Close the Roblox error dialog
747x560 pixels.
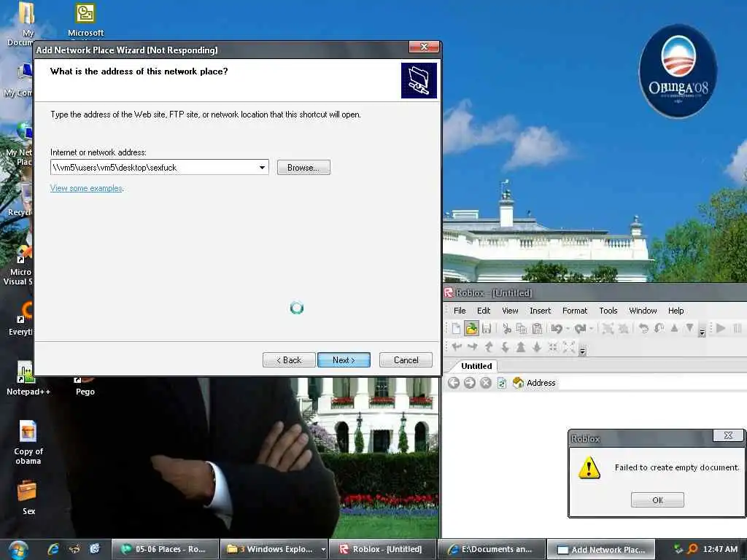click(x=728, y=435)
